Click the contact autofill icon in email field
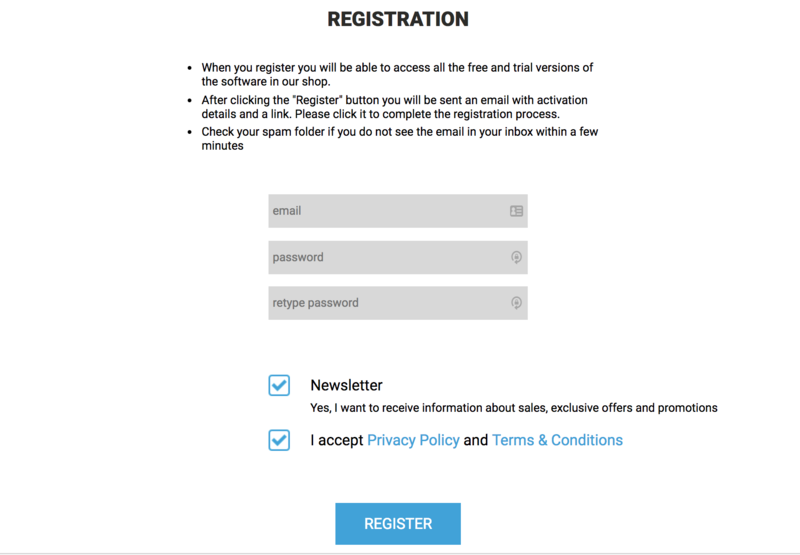This screenshot has width=800, height=555. coord(516,211)
